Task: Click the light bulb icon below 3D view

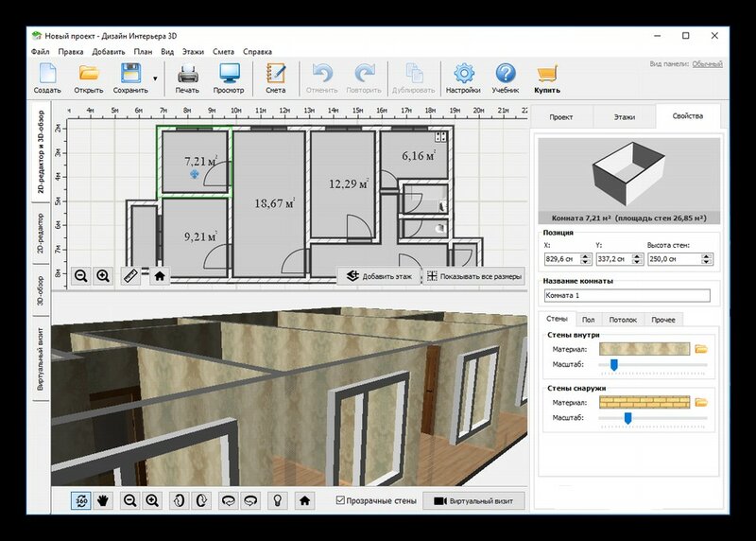Action: click(278, 500)
